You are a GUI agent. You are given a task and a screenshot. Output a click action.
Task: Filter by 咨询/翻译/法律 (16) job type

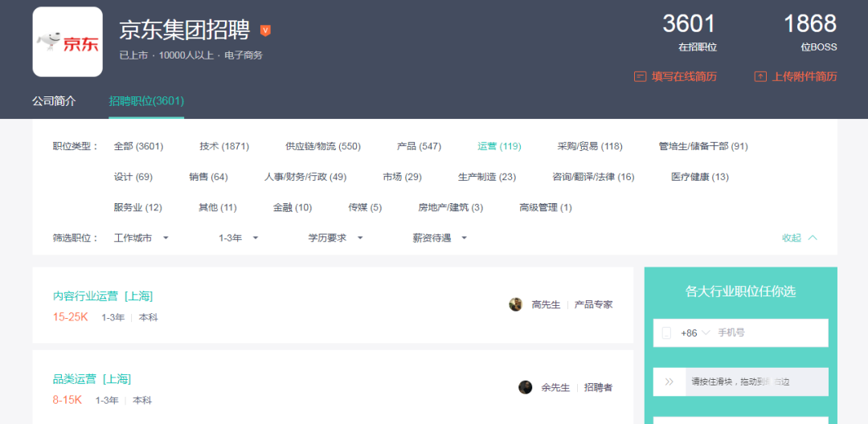[x=593, y=177]
